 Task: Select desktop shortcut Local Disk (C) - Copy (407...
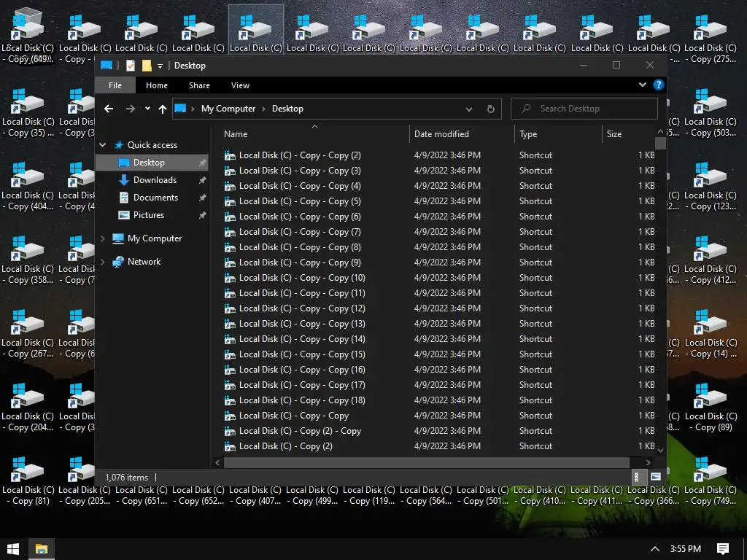tap(255, 495)
